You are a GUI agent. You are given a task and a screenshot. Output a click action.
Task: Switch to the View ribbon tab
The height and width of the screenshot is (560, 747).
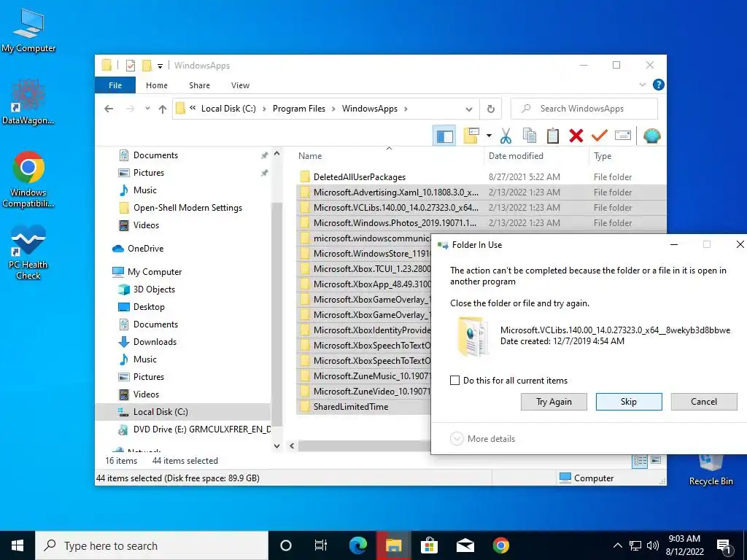(x=240, y=85)
